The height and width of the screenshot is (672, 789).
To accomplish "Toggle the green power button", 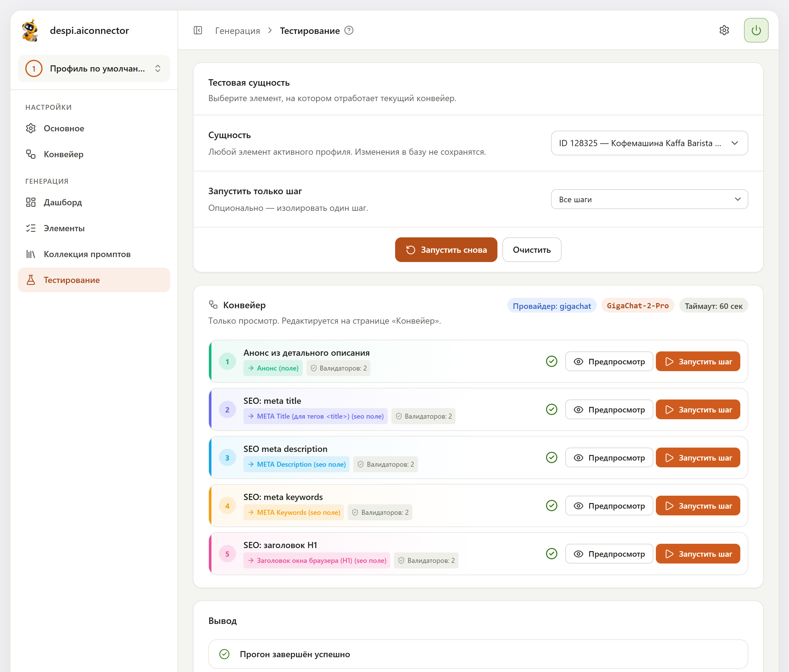I will tap(756, 31).
